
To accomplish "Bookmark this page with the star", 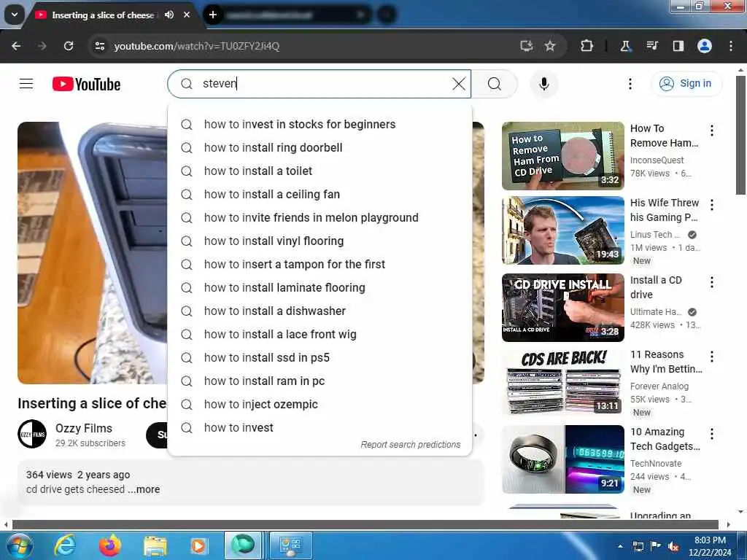I will coord(550,46).
